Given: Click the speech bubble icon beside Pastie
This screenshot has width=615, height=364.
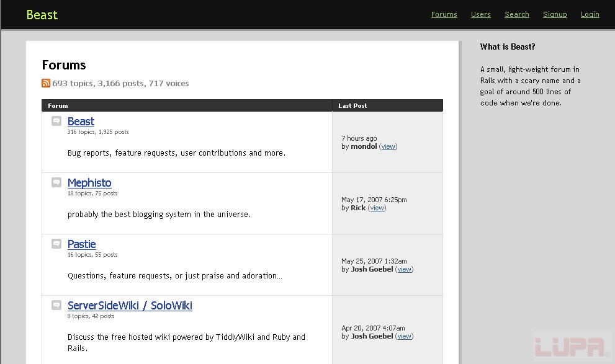Looking at the screenshot, I should point(56,244).
